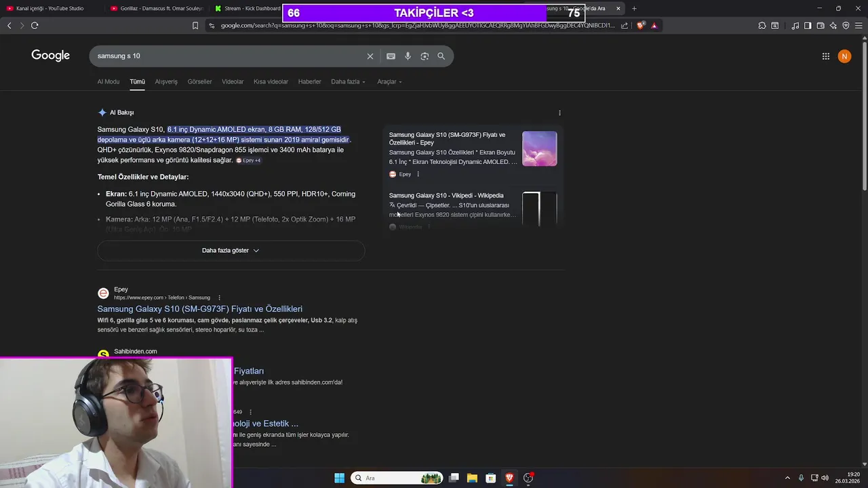868x488 pixels.
Task: Switch to the AI Modu tab
Action: (108, 82)
